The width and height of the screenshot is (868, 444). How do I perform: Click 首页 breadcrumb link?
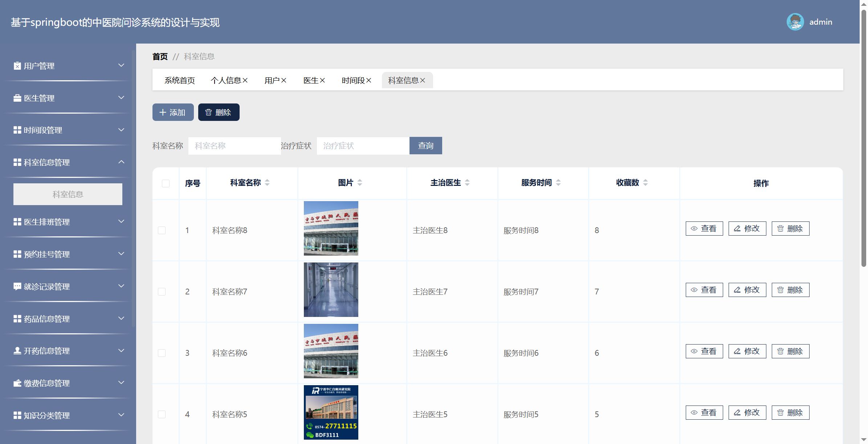[160, 57]
